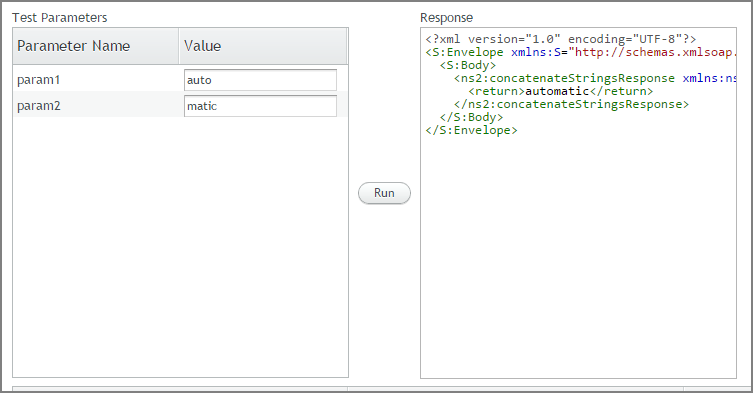
Task: Click the param1 row label
Action: 38,80
